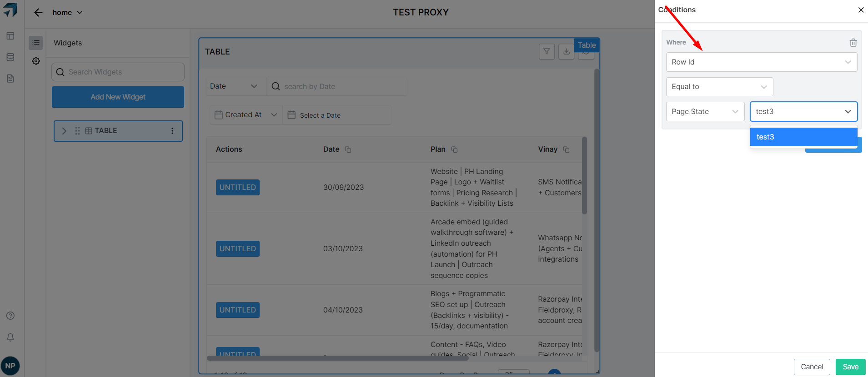Close the Conditions panel
Image resolution: width=868 pixels, height=377 pixels.
(861, 10)
